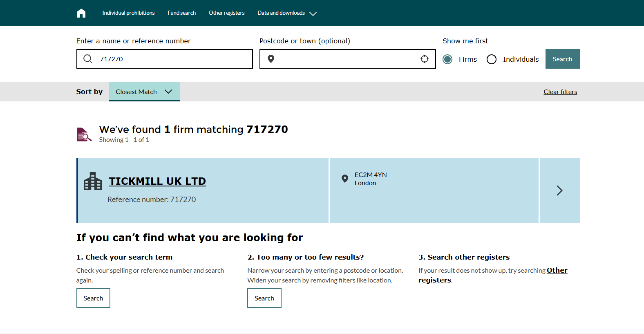This screenshot has height=334, width=644.
Task: Select the Individuals radio button
Action: [492, 59]
